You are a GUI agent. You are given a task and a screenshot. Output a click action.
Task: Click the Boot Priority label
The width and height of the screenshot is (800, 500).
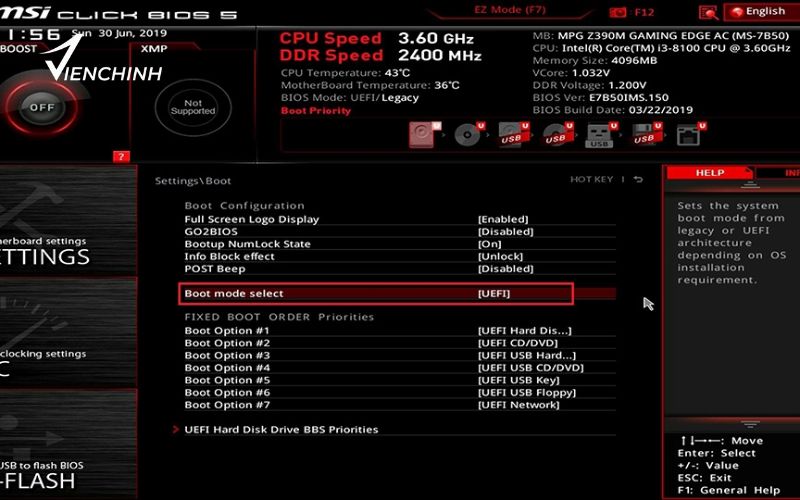(x=316, y=111)
